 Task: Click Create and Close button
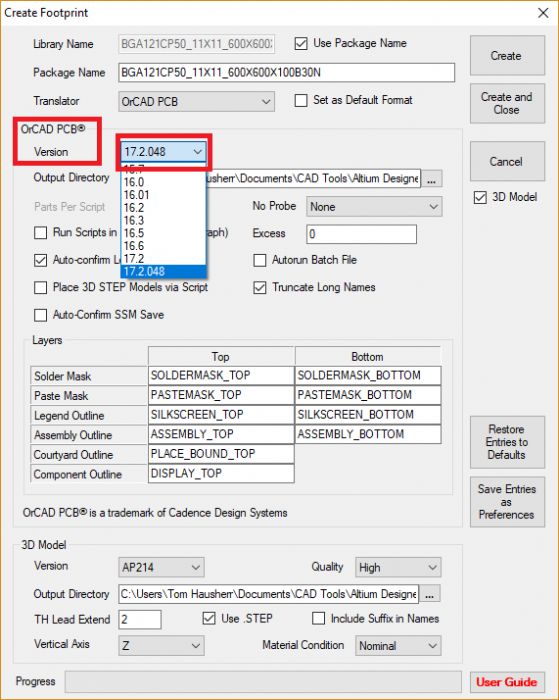pos(507,103)
